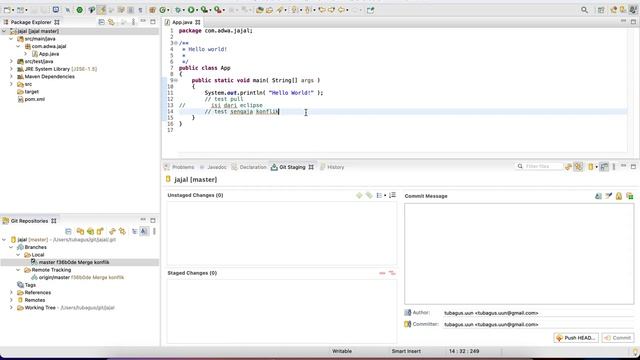Open the New wizard toolbar icon
Viewport: 640px width, 360px height.
[7, 10]
